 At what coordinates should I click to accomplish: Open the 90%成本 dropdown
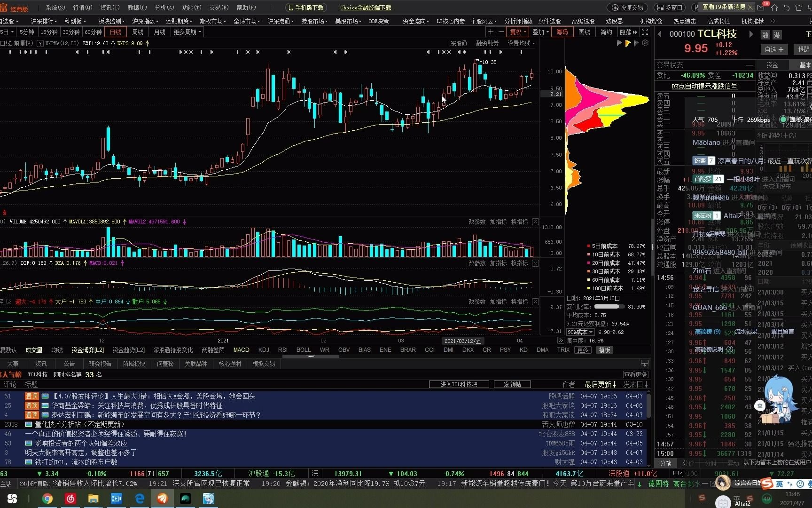(580, 332)
